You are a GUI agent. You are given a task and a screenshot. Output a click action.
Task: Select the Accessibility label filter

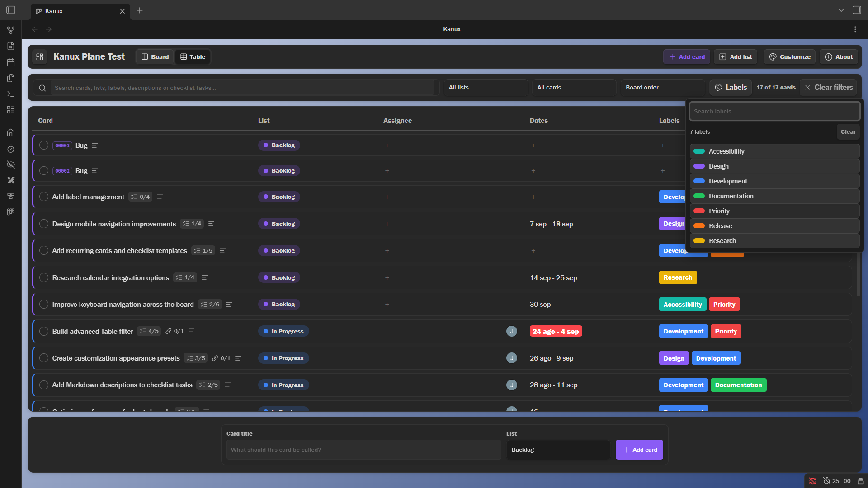(774, 151)
